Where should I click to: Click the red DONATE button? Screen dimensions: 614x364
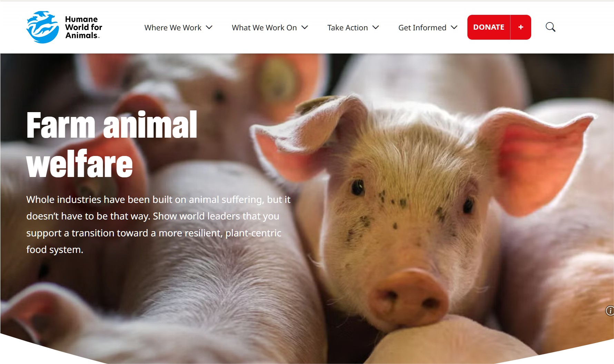489,27
